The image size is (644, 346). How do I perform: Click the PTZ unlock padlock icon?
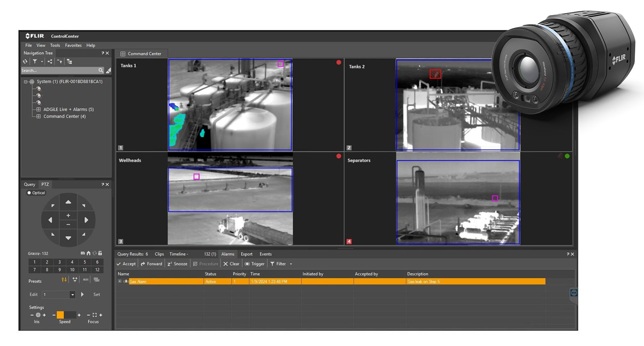click(100, 253)
